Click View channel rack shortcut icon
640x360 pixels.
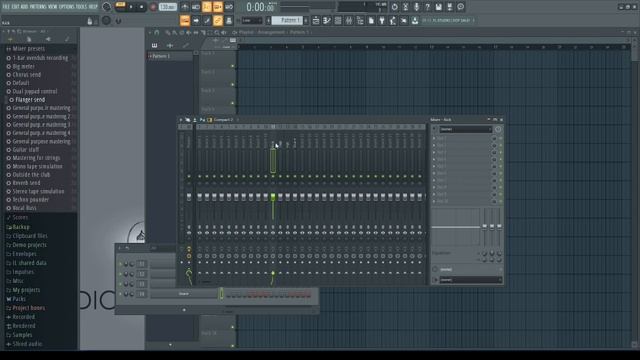pos(338,20)
